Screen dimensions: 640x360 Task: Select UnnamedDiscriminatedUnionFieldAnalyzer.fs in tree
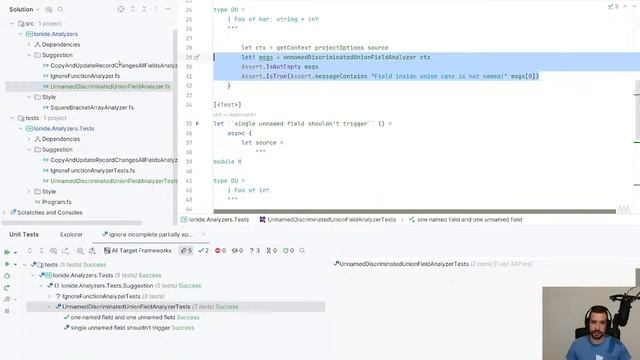coord(110,87)
